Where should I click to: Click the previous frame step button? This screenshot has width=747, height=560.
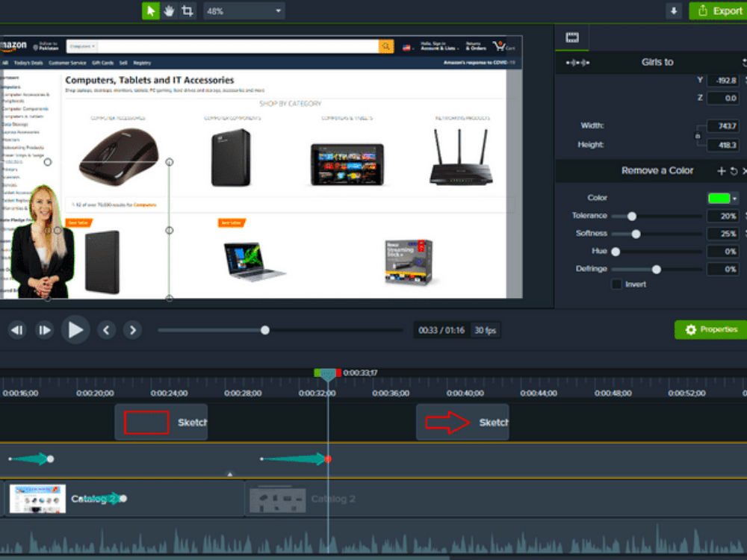point(17,330)
